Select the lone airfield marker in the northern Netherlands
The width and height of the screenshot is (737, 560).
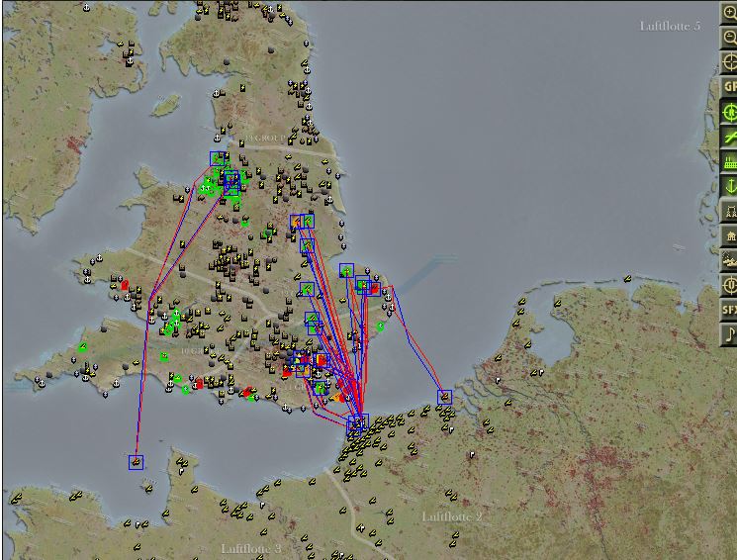click(x=628, y=279)
